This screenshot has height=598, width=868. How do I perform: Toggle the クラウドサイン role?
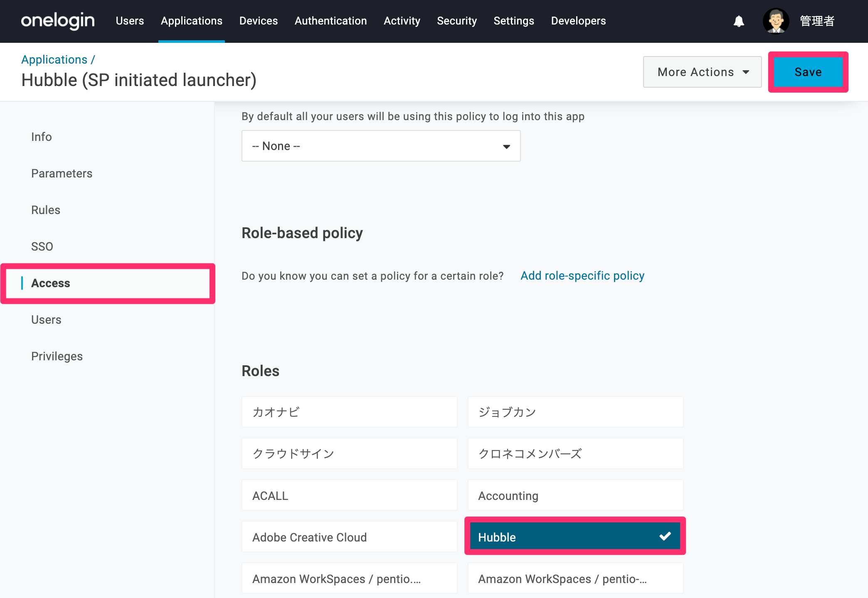coord(350,453)
